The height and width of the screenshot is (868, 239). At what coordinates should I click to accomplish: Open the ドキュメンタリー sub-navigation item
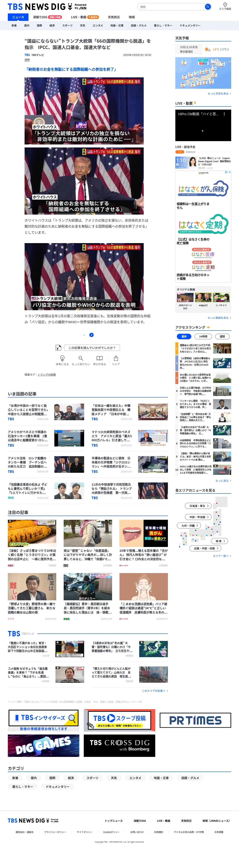click(190, 26)
